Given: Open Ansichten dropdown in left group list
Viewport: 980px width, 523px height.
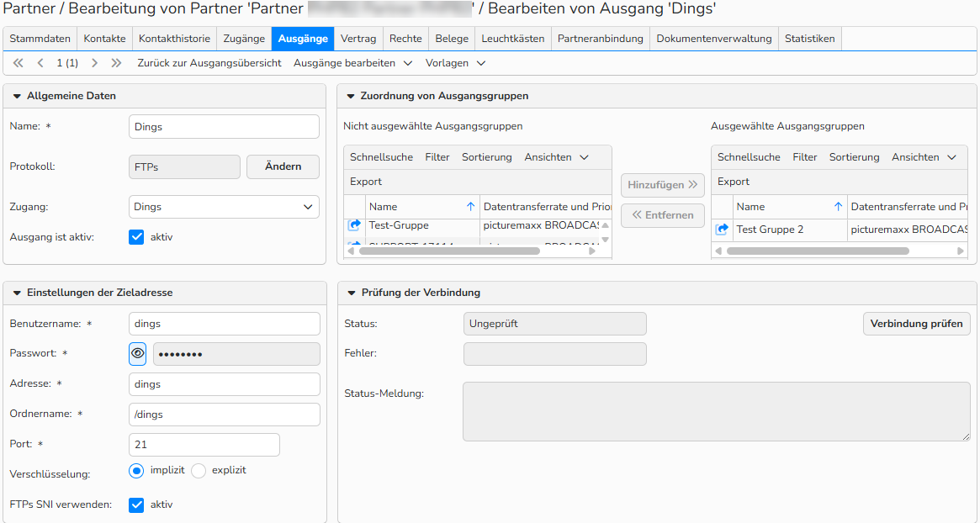Looking at the screenshot, I should tap(556, 157).
